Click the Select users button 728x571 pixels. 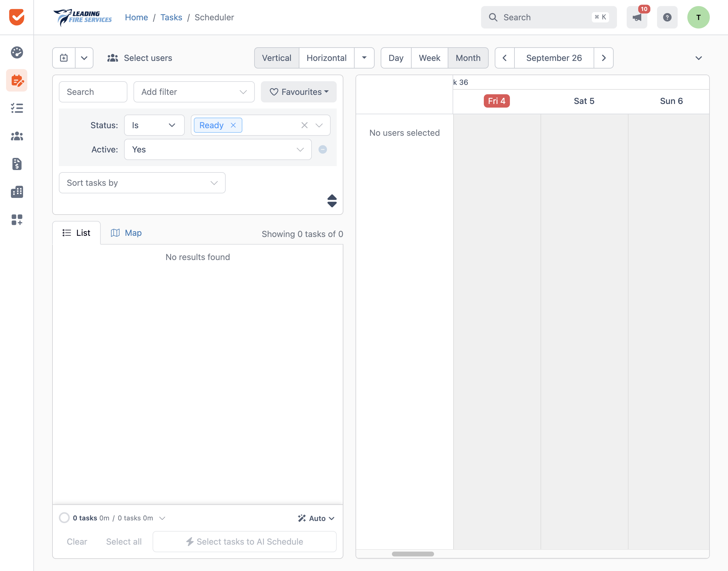[140, 58]
